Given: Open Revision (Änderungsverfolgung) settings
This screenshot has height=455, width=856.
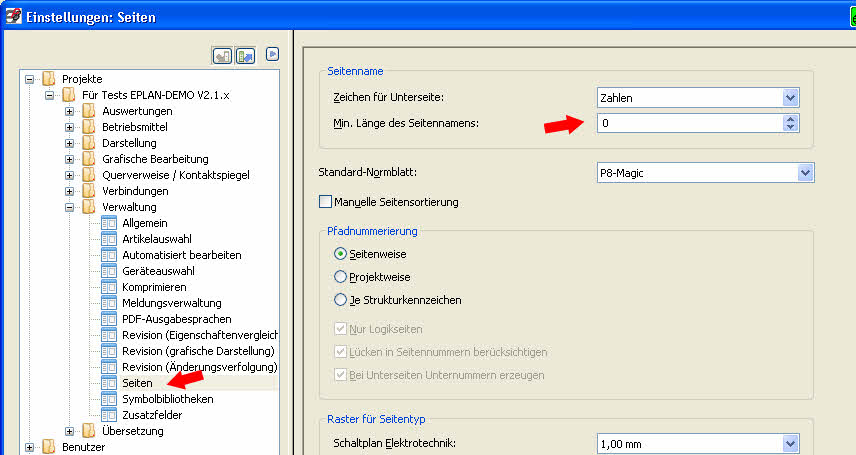Looking at the screenshot, I should click(200, 367).
